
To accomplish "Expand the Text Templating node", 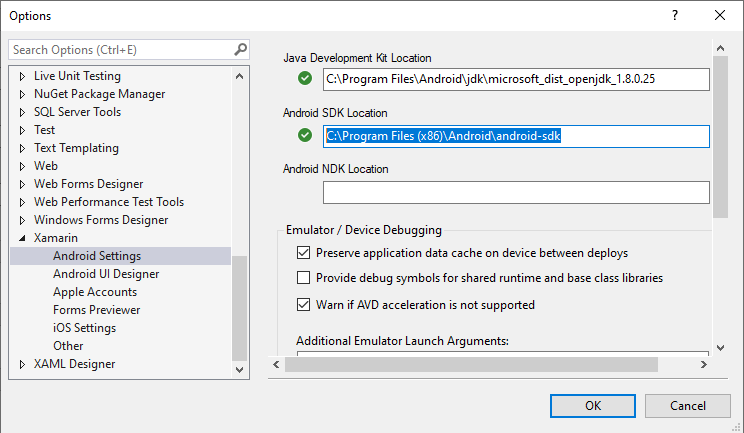I will [x=22, y=148].
